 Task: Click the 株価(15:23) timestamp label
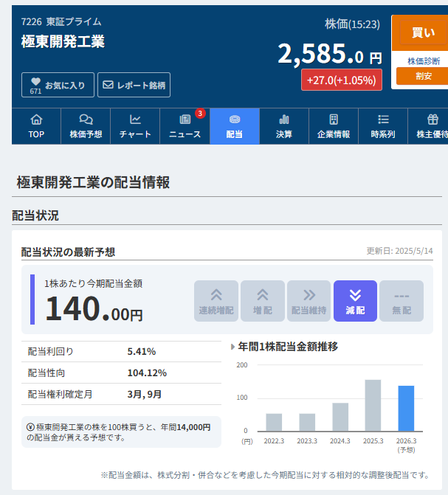[352, 24]
